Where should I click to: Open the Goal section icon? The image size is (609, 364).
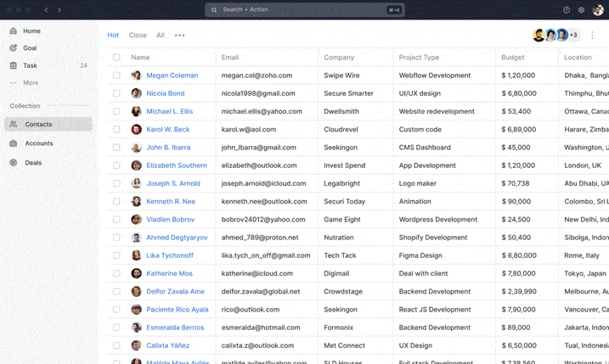pyautogui.click(x=14, y=48)
